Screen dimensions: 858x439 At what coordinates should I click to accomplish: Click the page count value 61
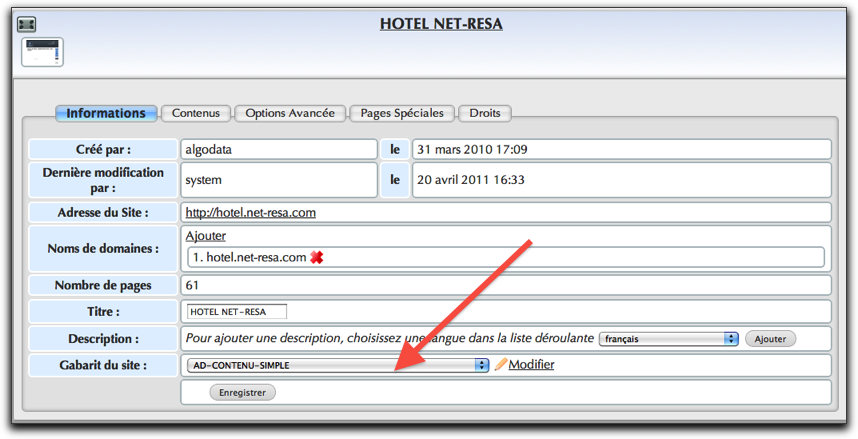pos(192,285)
